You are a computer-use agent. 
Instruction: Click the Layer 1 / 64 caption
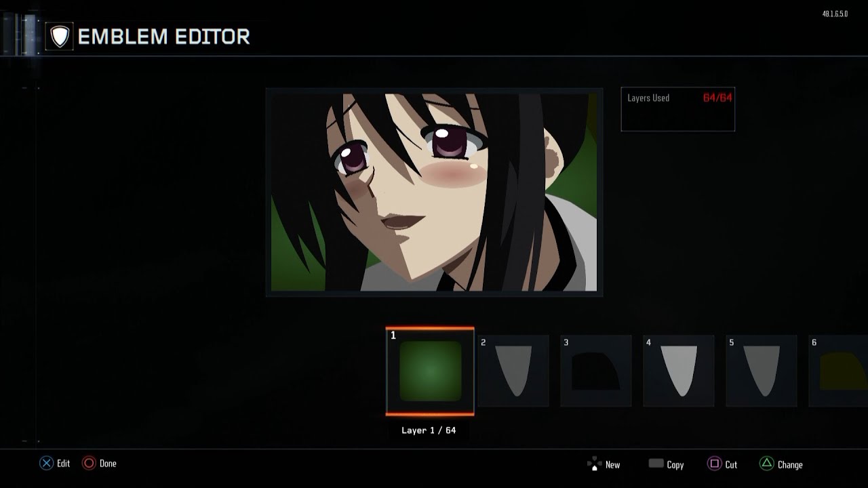[x=429, y=430]
